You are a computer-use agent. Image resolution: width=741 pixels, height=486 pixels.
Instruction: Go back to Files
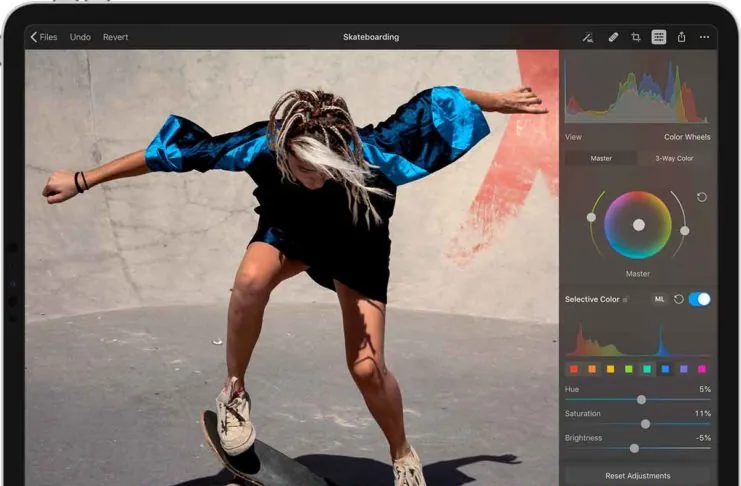click(44, 37)
